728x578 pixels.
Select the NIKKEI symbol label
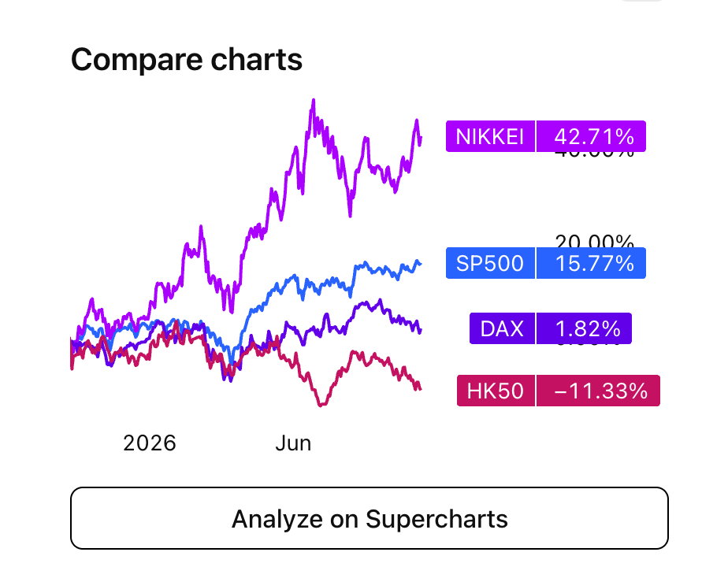pyautogui.click(x=490, y=136)
